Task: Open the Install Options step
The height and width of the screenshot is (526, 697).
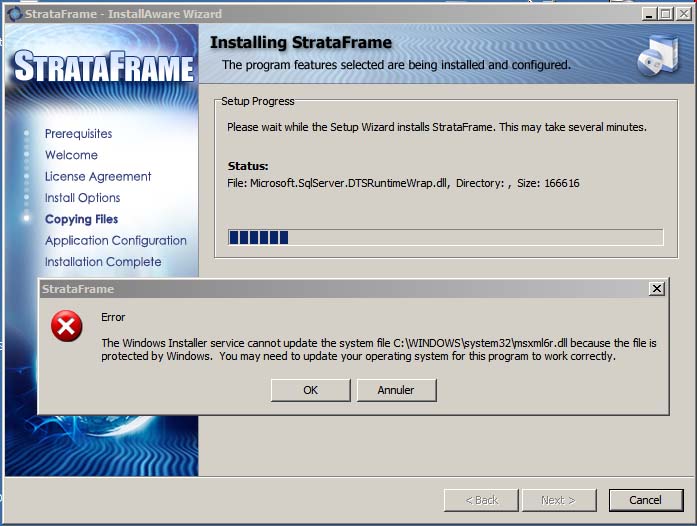Action: pos(82,198)
